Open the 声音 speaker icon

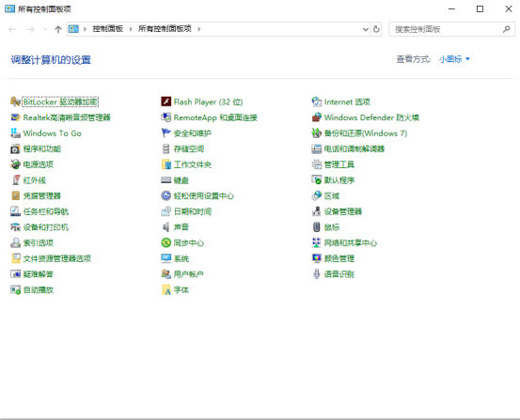point(165,227)
